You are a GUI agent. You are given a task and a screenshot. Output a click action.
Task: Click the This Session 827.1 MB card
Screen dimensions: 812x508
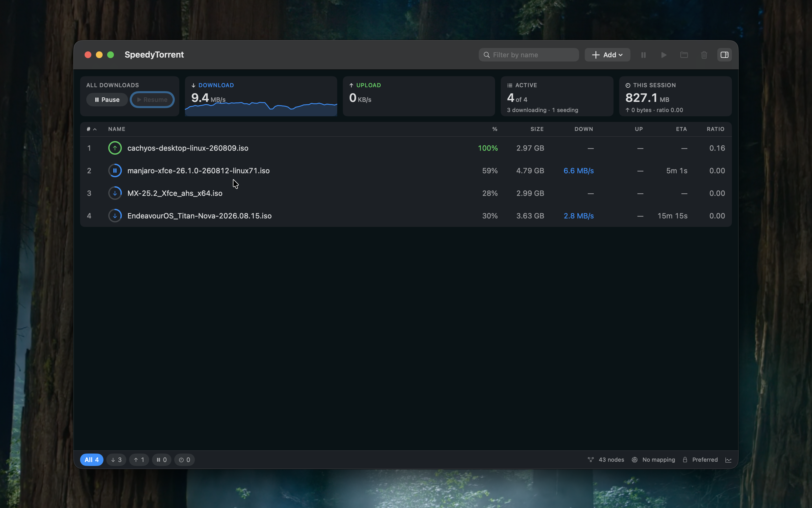(x=675, y=97)
